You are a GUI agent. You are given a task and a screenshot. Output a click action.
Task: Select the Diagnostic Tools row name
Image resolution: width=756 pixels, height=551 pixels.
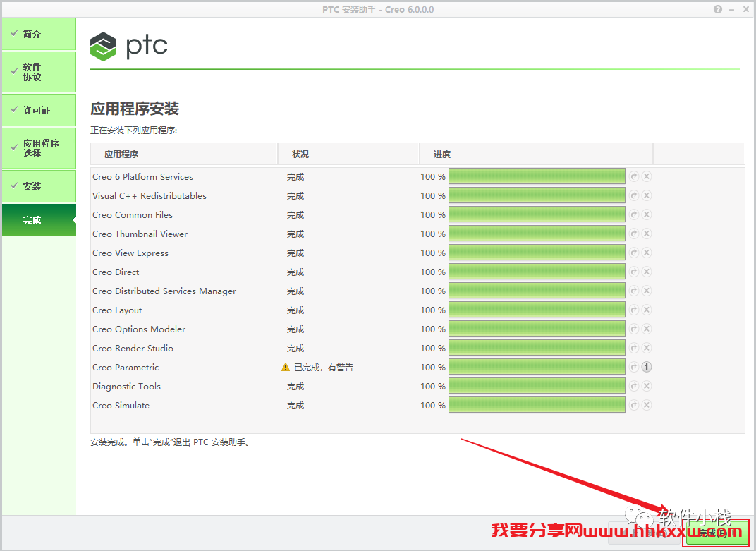(126, 387)
